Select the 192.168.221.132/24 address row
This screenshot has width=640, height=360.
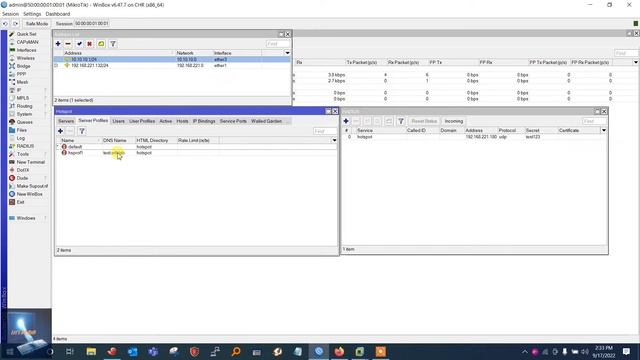172,65
